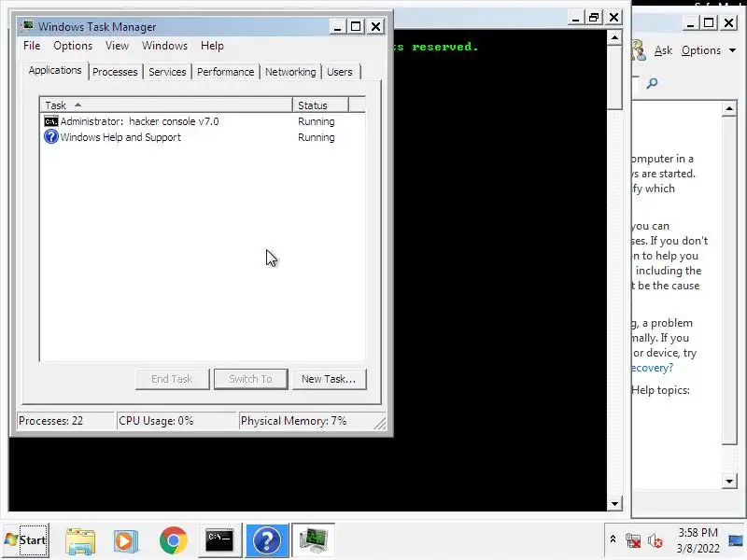Restore down the console window
Image resolution: width=747 pixels, height=560 pixels.
click(x=594, y=18)
